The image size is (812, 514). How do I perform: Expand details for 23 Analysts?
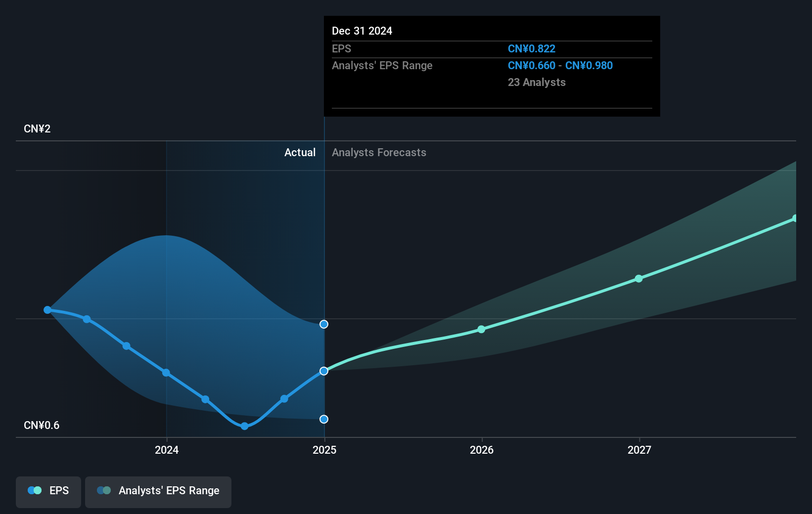click(536, 83)
